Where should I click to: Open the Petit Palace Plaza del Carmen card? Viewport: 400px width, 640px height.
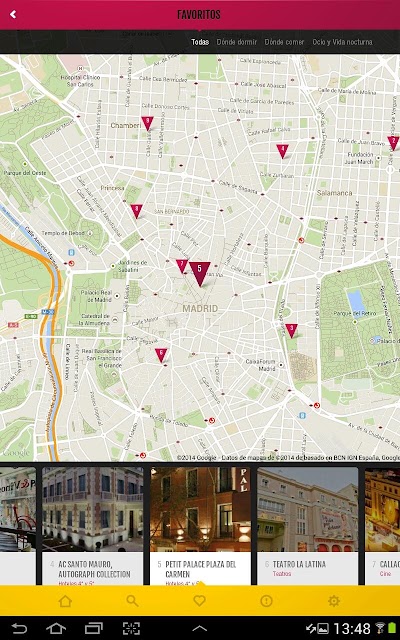pos(200,526)
